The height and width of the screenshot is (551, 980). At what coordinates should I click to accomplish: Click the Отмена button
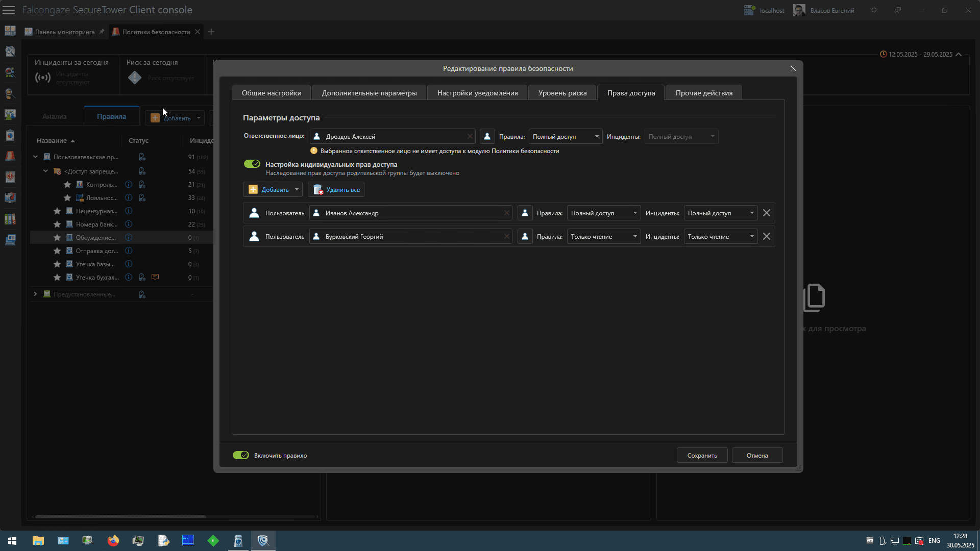pos(757,455)
